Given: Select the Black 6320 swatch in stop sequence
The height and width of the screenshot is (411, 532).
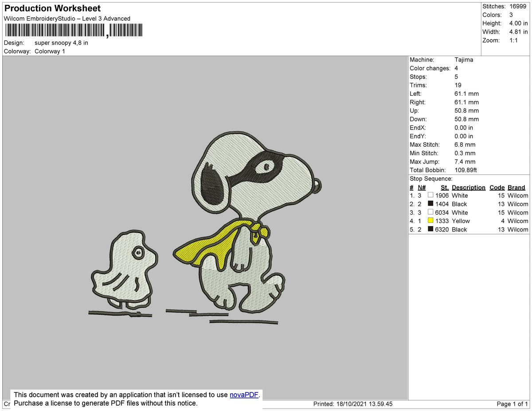Looking at the screenshot, I should tap(430, 229).
